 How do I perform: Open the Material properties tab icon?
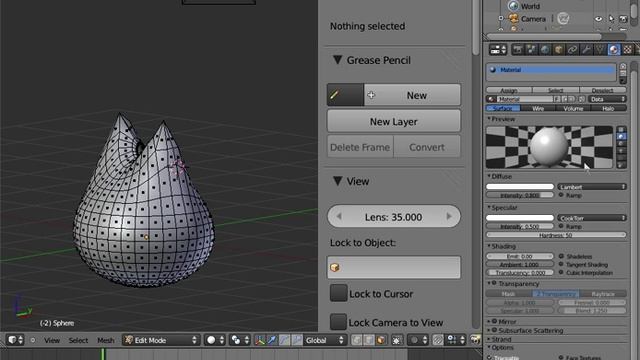[613, 50]
